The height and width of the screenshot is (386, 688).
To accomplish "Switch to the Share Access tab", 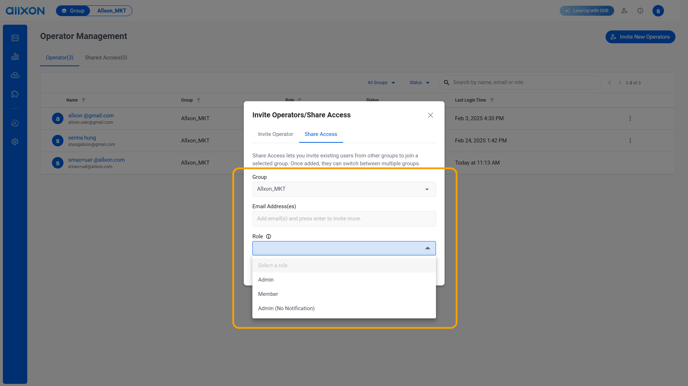I will pos(321,134).
